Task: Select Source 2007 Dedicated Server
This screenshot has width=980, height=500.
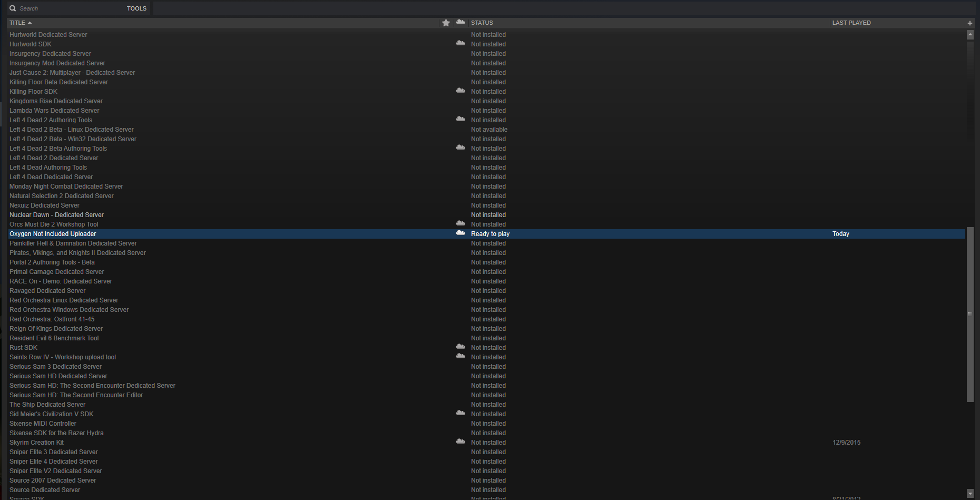Action: (x=53, y=481)
